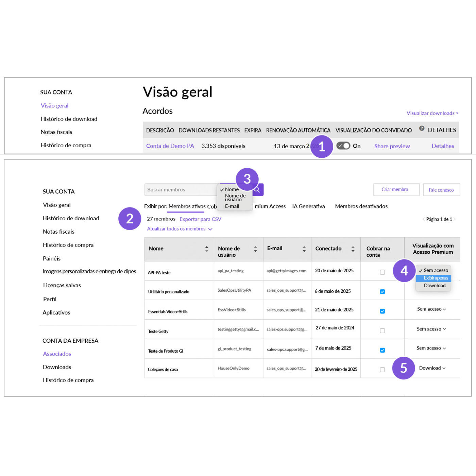The width and height of the screenshot is (476, 476).
Task: Uncheck Cobrar na conta for Essentials Video+Stills
Action: pyautogui.click(x=382, y=311)
